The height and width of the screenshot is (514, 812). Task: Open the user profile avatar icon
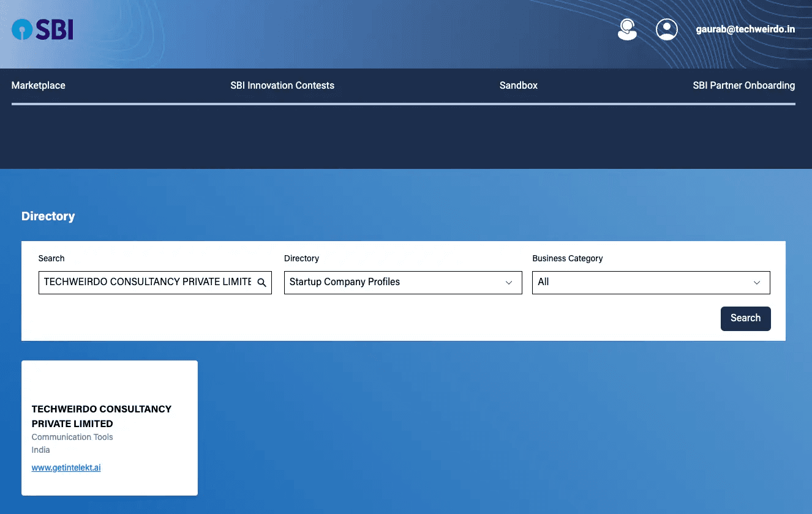coord(666,29)
